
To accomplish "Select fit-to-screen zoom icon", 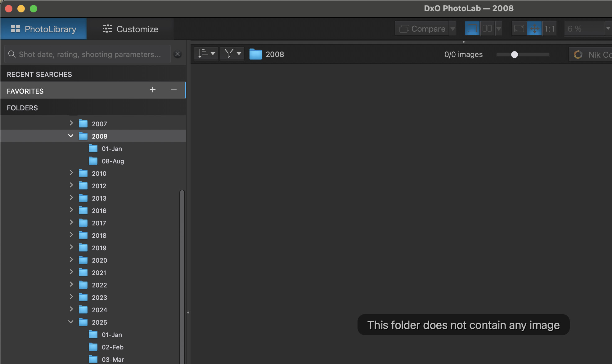I will (519, 29).
